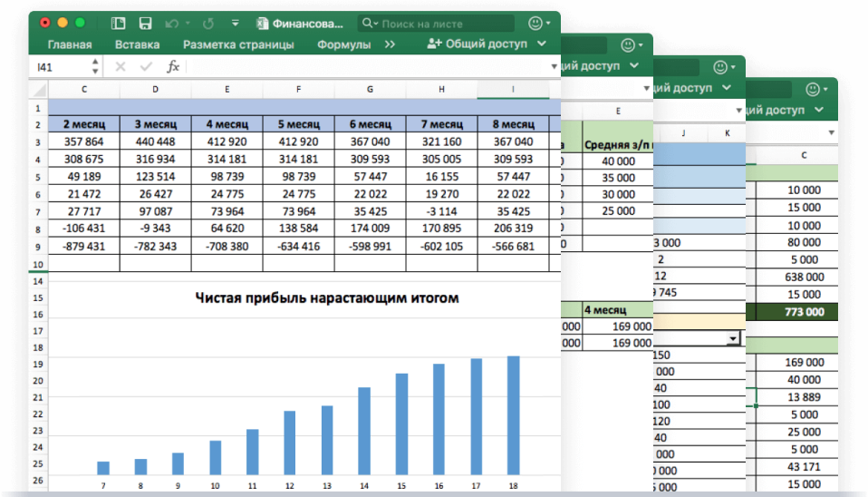Collapse ribbon chevron in third window

pos(727,88)
